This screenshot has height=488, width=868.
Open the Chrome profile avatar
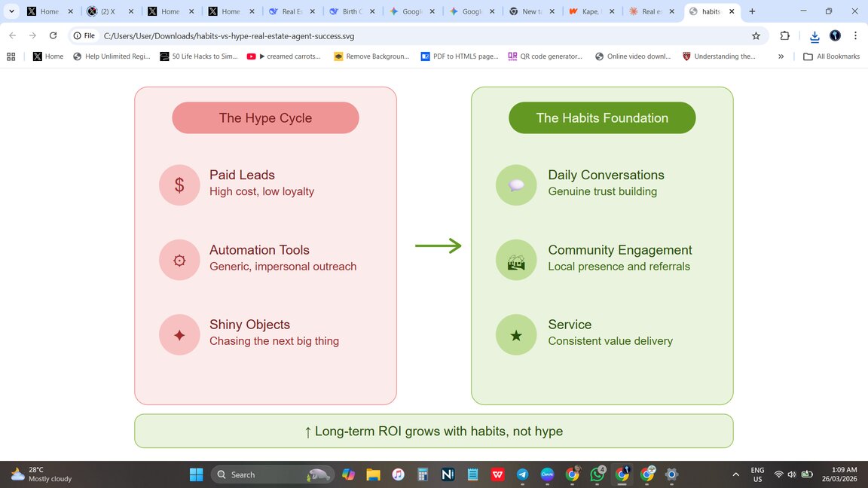coord(835,35)
